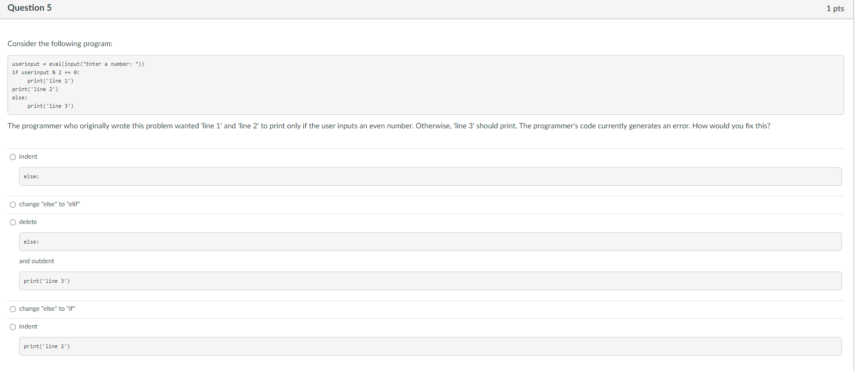This screenshot has width=868, height=371.
Task: Choose the 'change "else" to "elif"' radio button
Action: [13, 204]
